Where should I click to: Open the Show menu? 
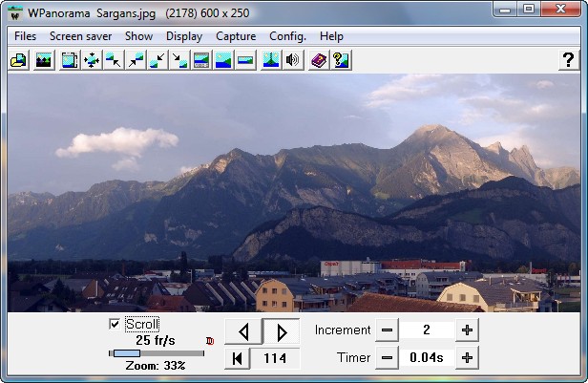click(138, 36)
